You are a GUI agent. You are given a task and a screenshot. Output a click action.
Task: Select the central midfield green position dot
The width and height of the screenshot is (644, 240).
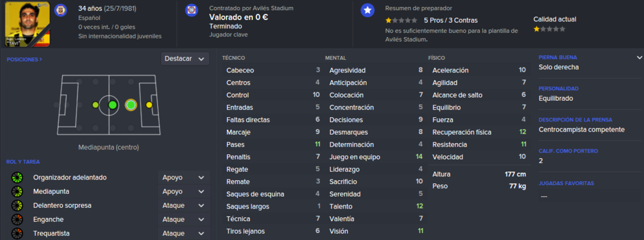click(113, 105)
